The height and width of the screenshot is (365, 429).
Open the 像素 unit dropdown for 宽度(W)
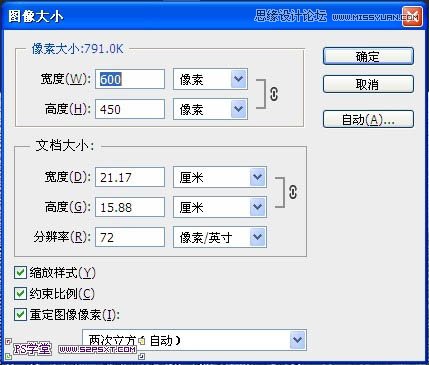tap(210, 79)
